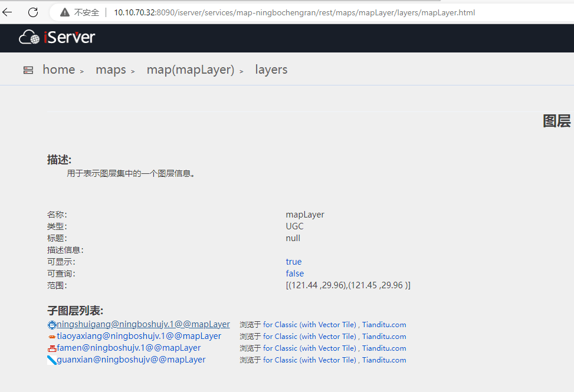Click the breadcrumb list icon before home
Viewport: 574px width, 392px height.
[28, 70]
